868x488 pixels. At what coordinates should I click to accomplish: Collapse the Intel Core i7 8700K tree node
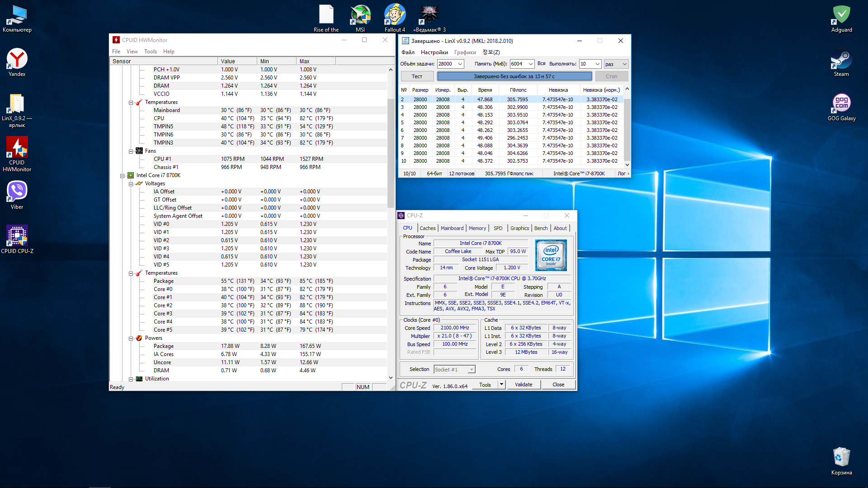tap(122, 176)
